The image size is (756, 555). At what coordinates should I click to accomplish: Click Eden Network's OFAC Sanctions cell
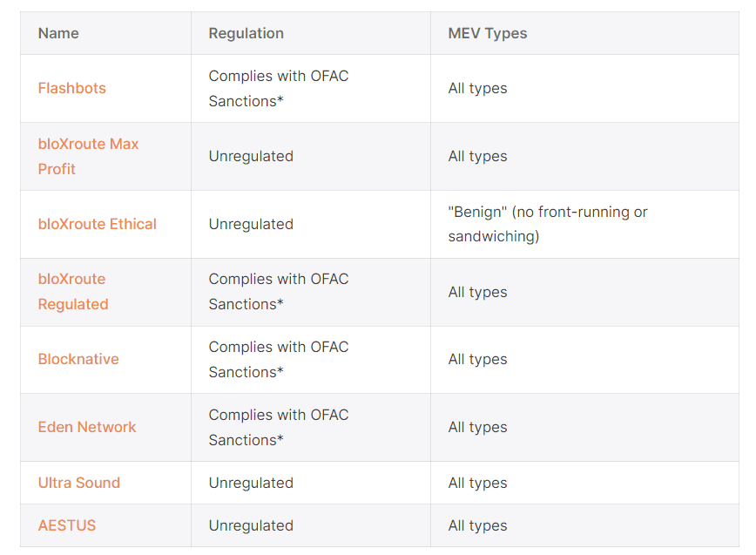pyautogui.click(x=278, y=427)
